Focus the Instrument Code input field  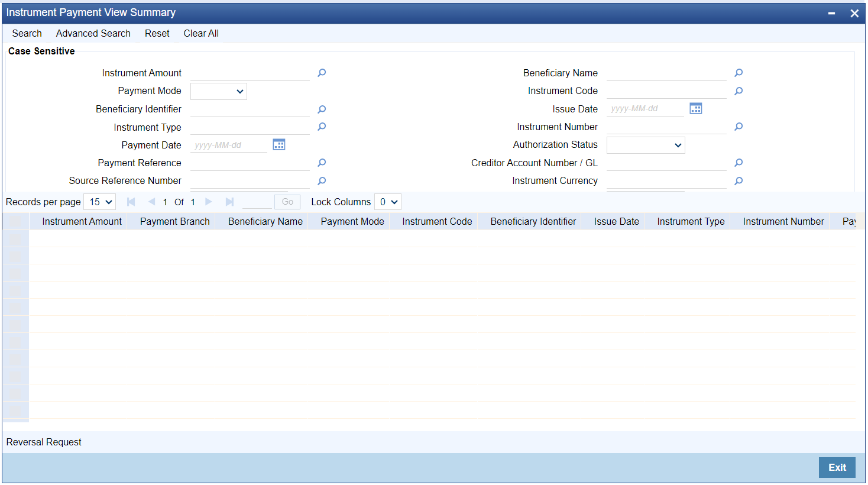click(666, 91)
